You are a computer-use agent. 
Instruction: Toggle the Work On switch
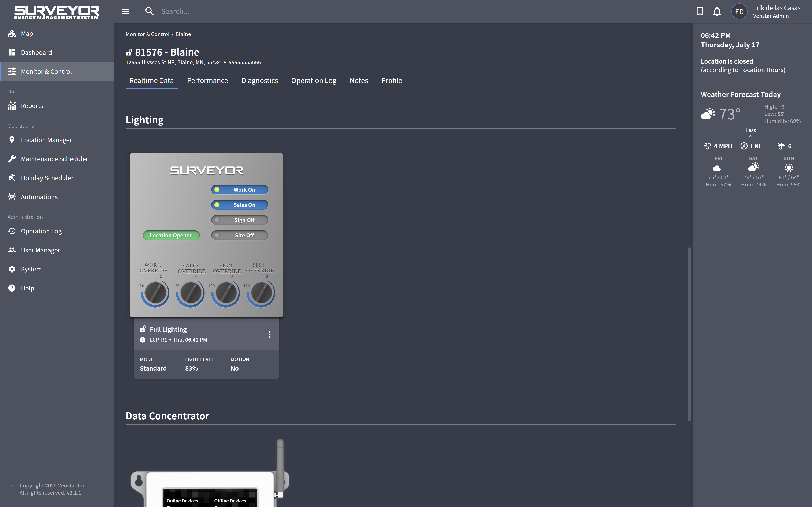[240, 190]
